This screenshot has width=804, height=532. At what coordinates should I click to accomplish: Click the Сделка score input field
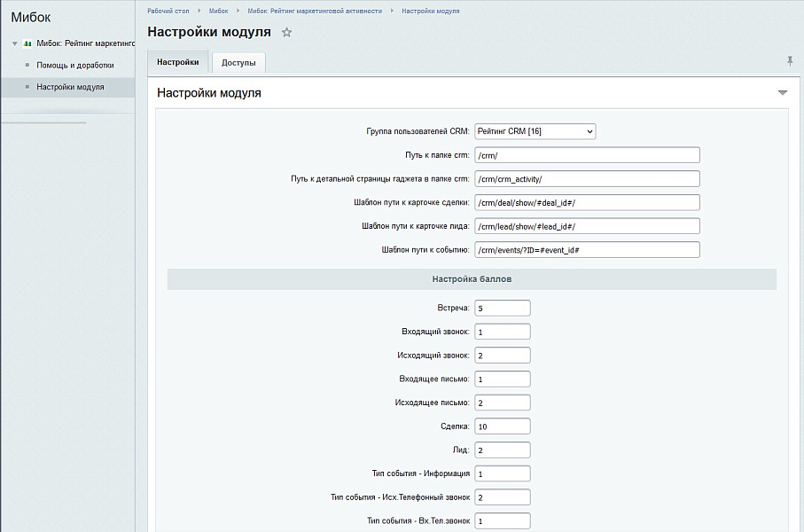point(502,426)
